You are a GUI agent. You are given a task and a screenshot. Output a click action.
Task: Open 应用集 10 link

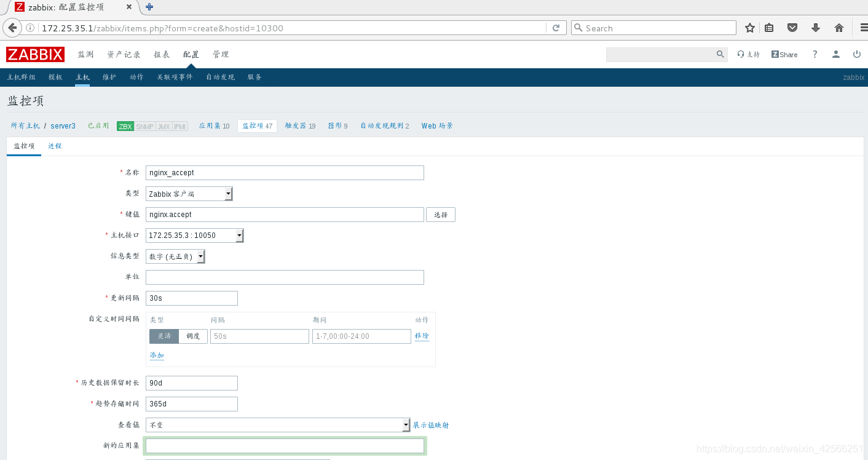(x=214, y=125)
